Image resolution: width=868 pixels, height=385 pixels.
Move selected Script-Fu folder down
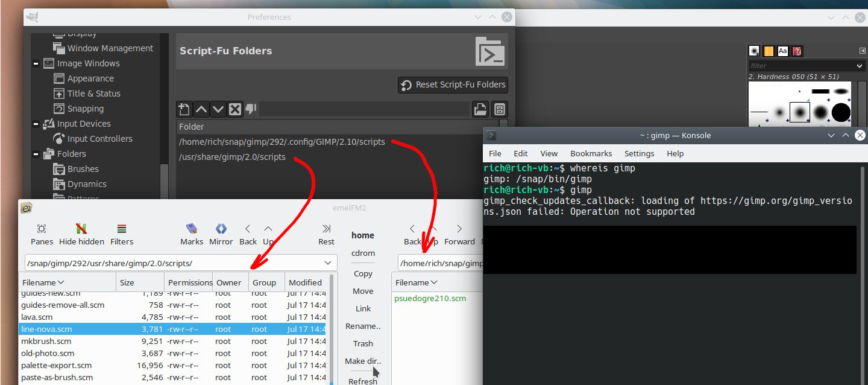tap(218, 109)
